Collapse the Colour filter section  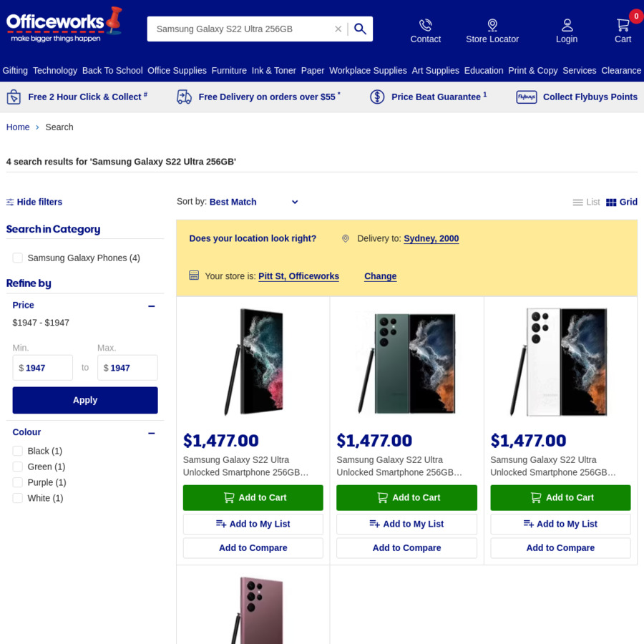click(152, 433)
